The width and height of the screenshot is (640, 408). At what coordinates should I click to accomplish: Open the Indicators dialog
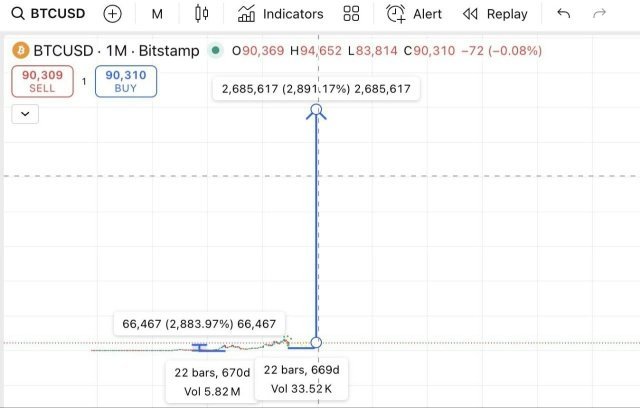[280, 14]
